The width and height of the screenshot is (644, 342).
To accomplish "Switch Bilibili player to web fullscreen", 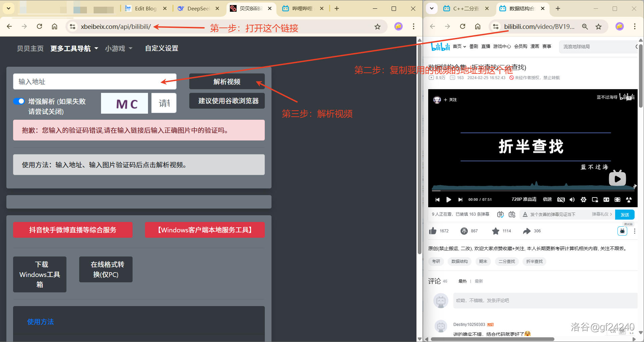I will click(617, 199).
